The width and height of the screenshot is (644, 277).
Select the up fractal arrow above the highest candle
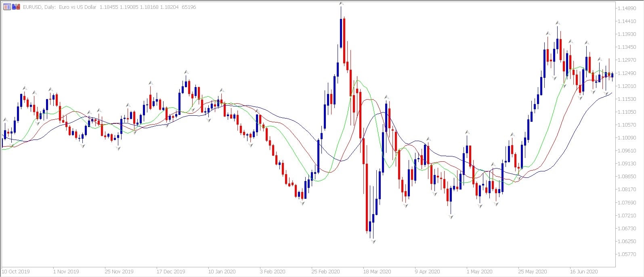click(x=341, y=3)
